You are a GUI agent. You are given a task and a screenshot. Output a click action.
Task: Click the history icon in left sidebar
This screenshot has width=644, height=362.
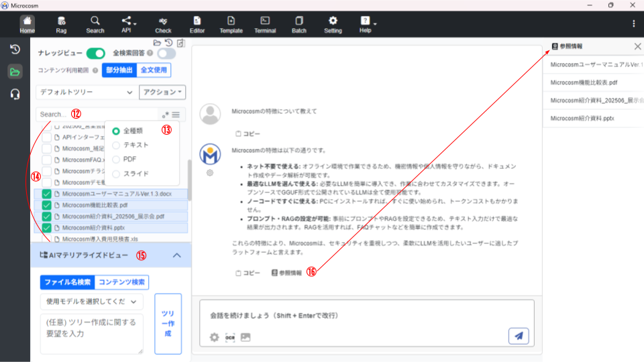click(x=15, y=50)
